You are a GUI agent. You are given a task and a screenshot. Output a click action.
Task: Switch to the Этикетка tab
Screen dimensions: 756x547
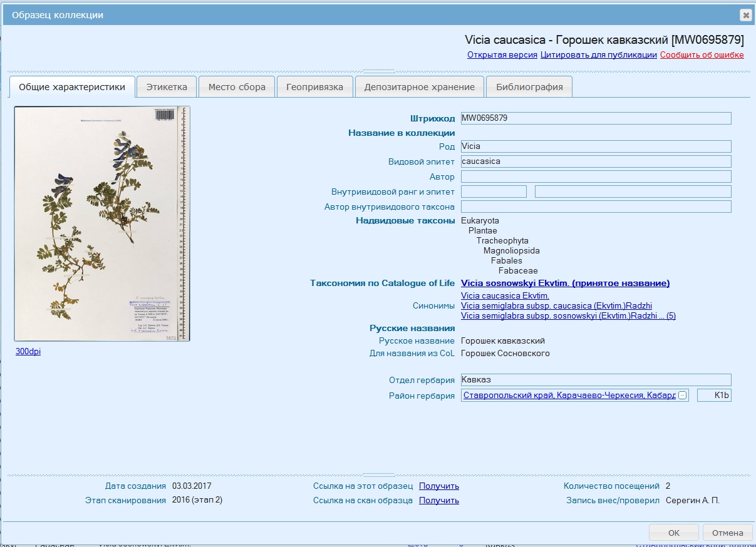click(x=167, y=87)
